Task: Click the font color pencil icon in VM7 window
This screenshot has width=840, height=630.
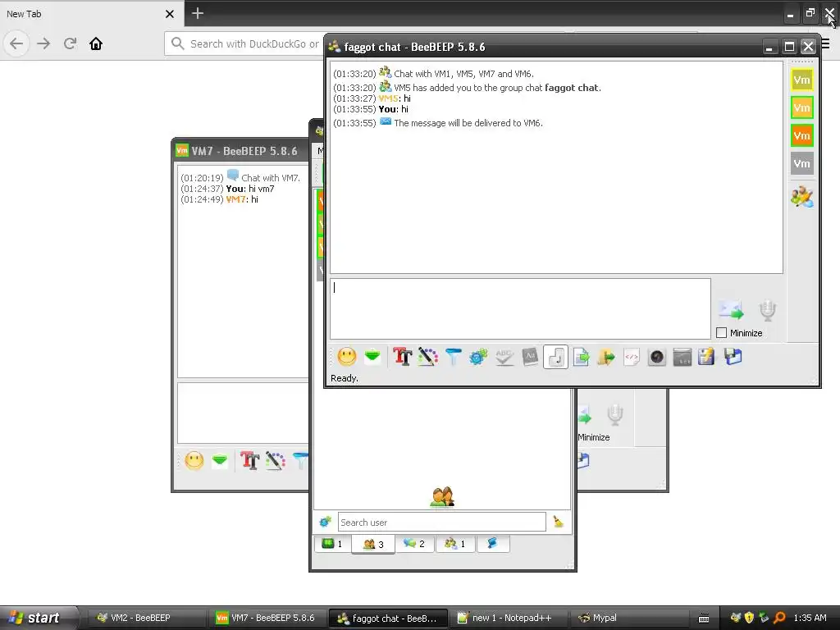Action: [x=276, y=461]
